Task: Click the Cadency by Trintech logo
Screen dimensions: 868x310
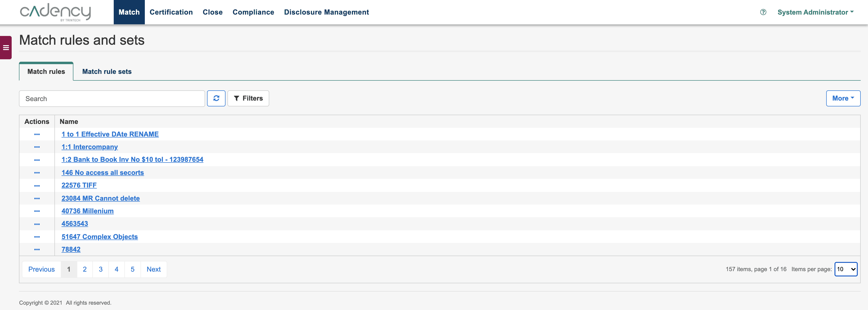Action: pyautogui.click(x=55, y=12)
